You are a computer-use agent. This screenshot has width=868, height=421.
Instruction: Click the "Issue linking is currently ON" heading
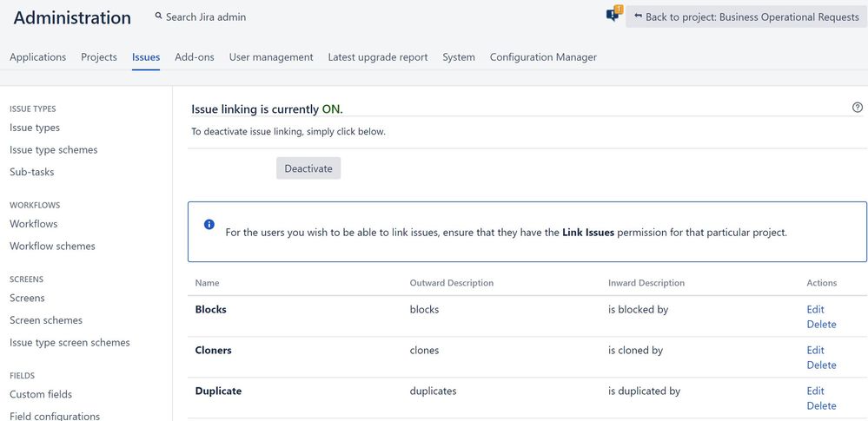268,109
